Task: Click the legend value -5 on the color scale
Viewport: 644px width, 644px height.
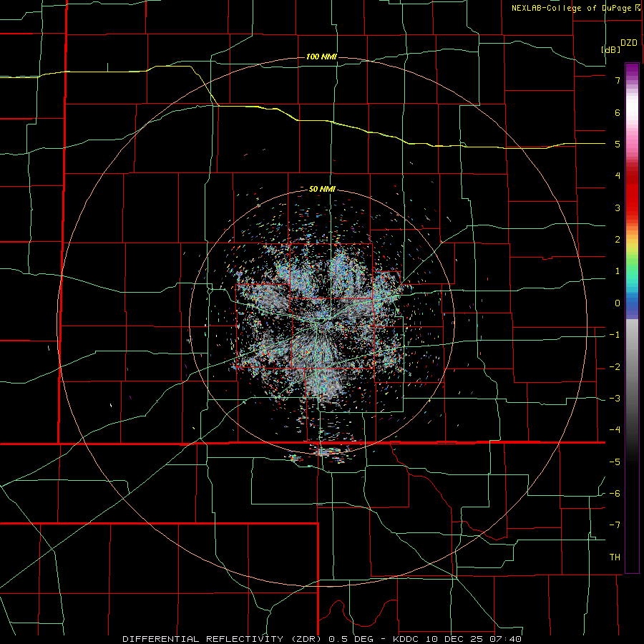Action: coord(615,462)
